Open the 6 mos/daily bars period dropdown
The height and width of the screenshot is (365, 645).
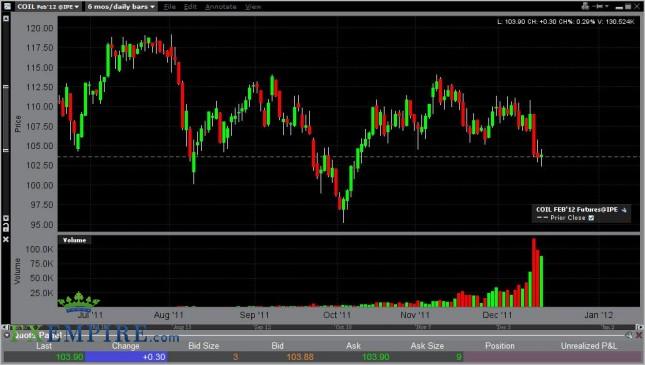click(x=121, y=7)
